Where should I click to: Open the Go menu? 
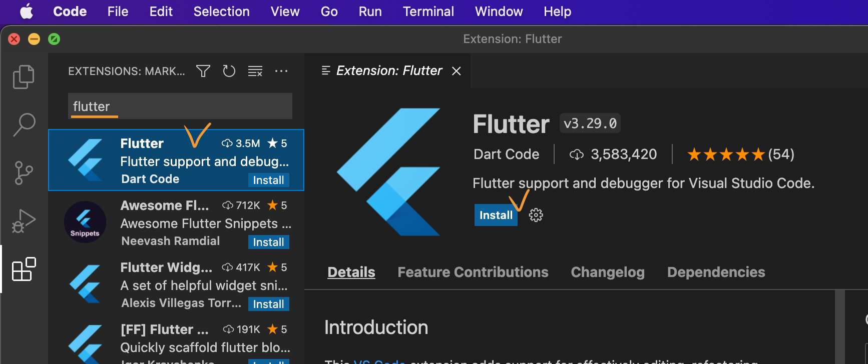click(329, 11)
